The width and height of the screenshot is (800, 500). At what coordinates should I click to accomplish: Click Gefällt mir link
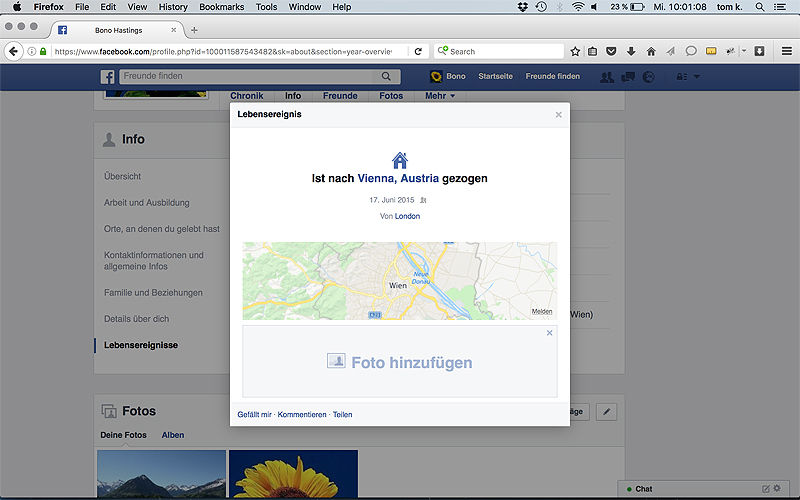click(255, 414)
